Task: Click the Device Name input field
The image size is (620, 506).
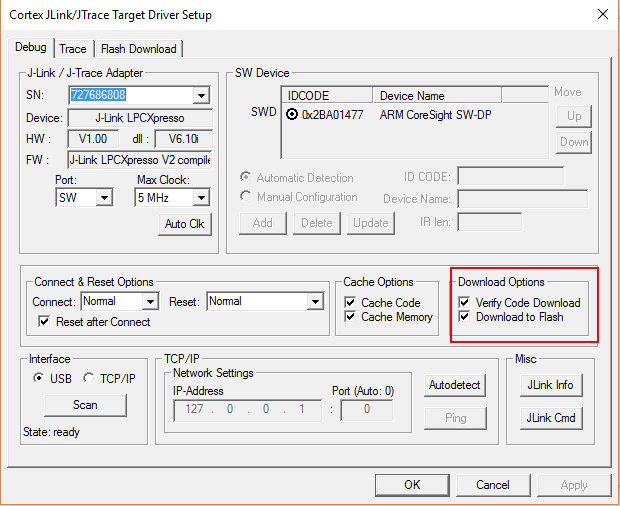Action: point(522,198)
